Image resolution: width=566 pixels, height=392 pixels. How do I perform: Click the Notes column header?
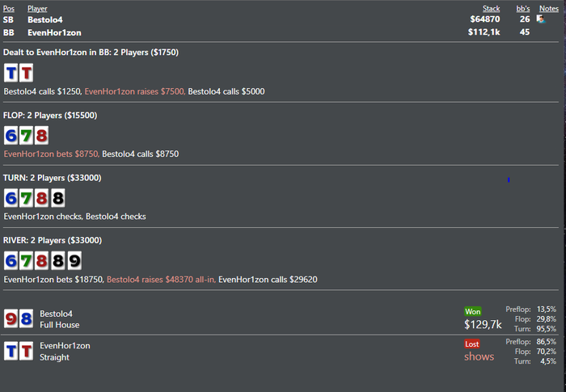(548, 9)
